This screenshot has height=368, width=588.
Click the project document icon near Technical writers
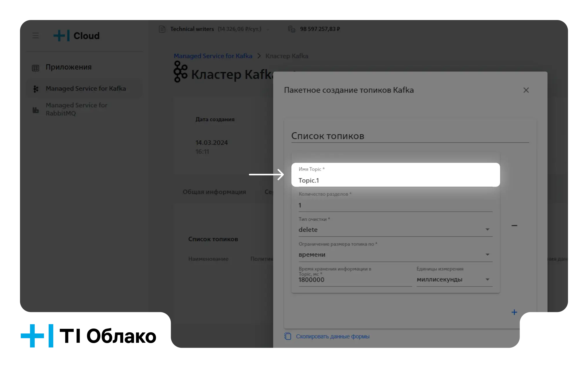click(x=162, y=29)
